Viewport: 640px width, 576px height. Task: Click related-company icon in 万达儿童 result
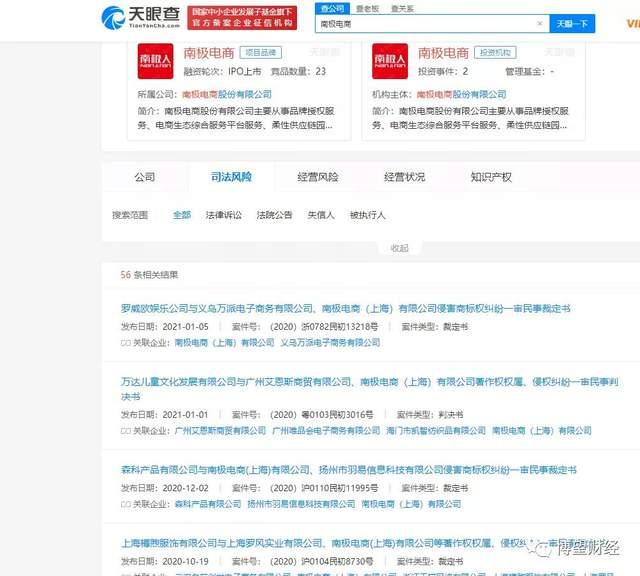tap(125, 431)
